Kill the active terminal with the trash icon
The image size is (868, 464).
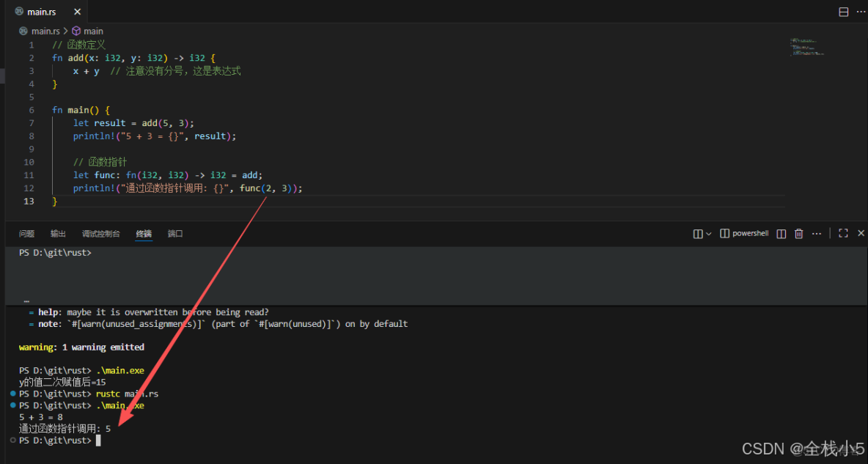(x=798, y=233)
